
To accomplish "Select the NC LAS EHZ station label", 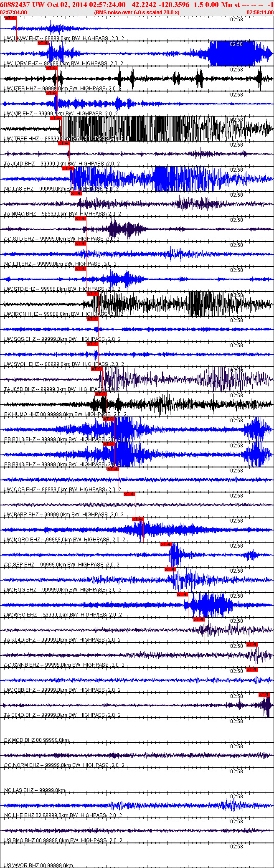I will (x=61, y=189).
